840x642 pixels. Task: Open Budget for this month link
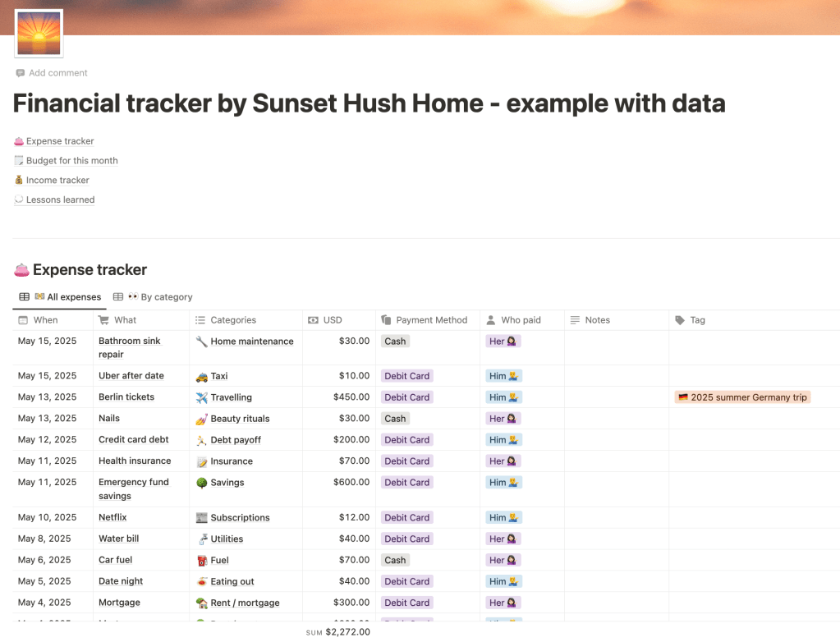[71, 161]
